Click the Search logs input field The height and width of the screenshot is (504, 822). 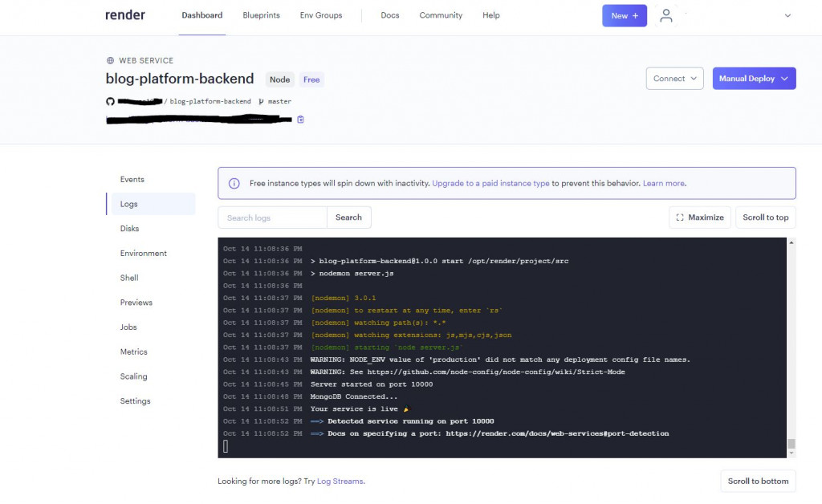pos(273,217)
